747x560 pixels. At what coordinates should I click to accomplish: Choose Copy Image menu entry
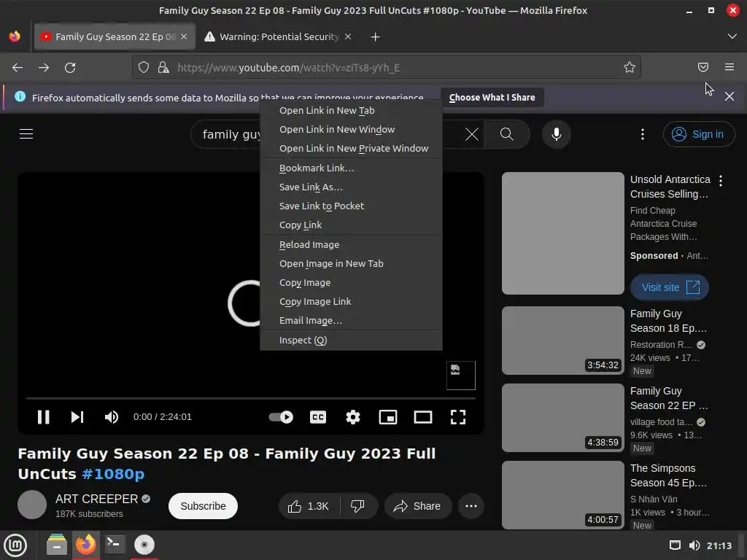351,283
